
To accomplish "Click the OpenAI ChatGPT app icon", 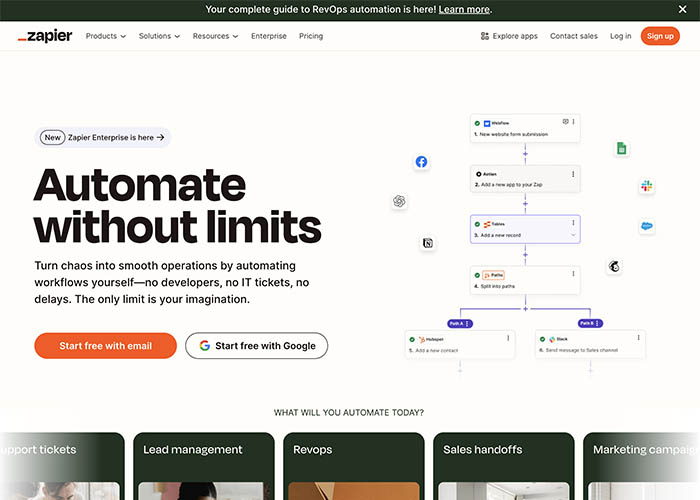I will coord(399,201).
